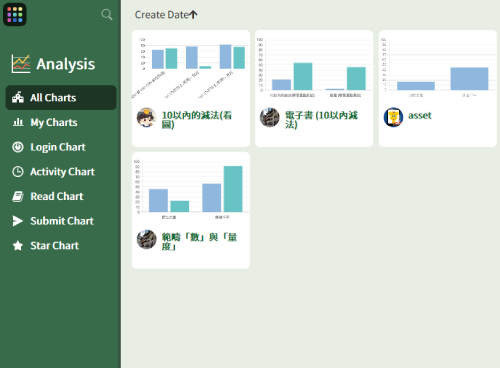
Task: Toggle sort direction arrow beside Create Date
Action: (x=193, y=15)
